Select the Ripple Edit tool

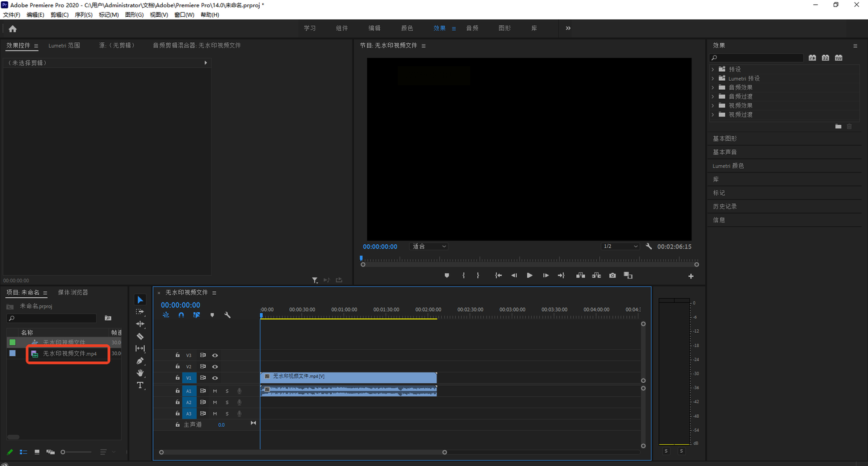(140, 324)
